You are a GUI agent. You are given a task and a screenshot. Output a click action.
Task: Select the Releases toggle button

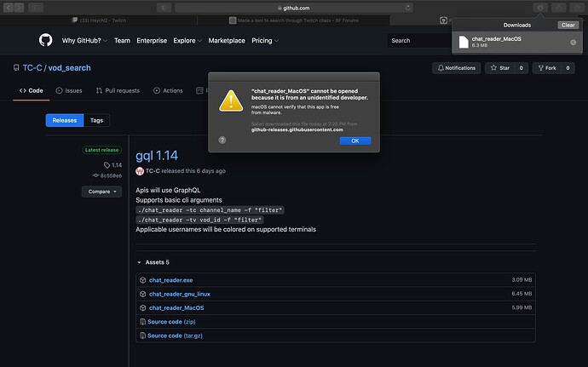point(65,120)
